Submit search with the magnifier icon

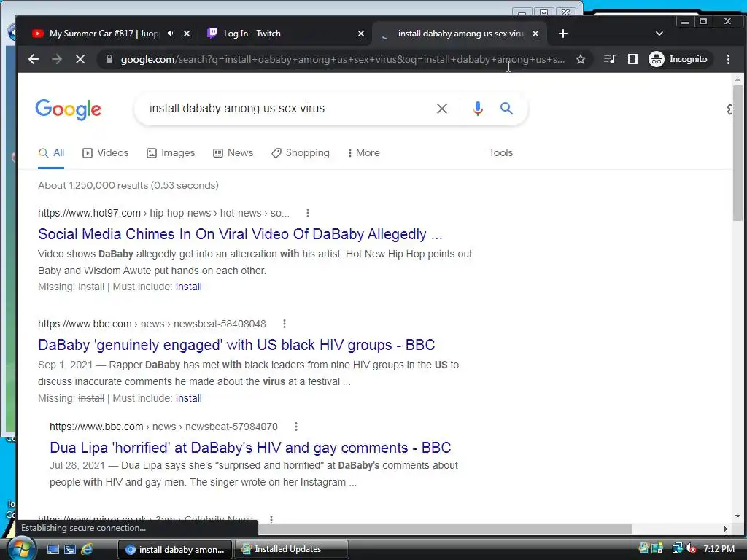tap(506, 109)
